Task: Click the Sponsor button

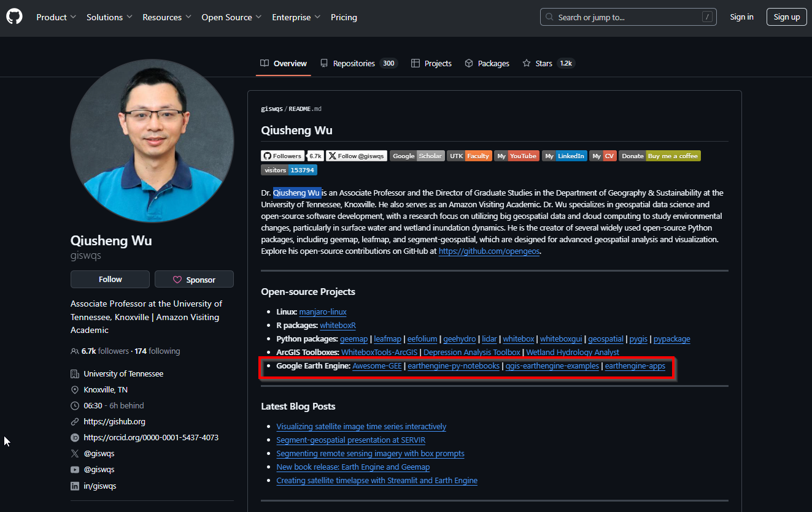Action: point(194,279)
